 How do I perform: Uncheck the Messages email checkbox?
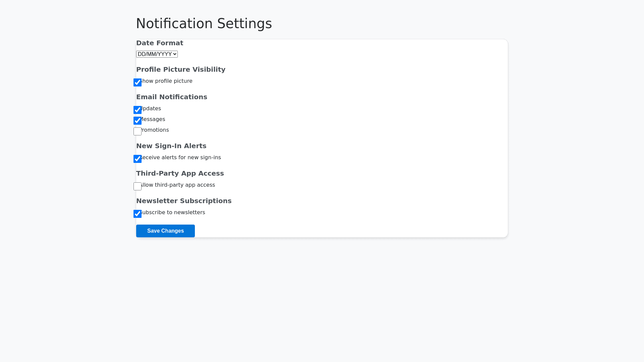pos(138,121)
